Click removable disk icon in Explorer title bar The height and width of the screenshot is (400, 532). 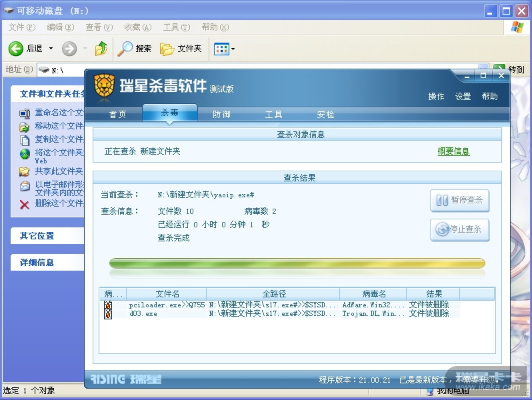click(x=9, y=11)
